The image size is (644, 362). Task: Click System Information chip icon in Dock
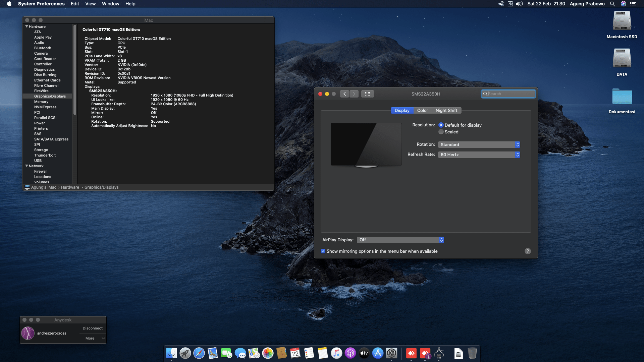tap(439, 353)
